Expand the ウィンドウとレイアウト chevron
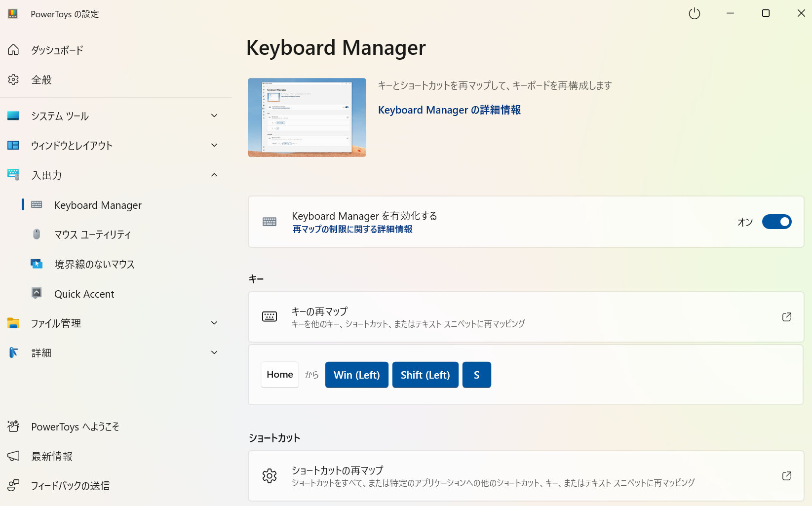The width and height of the screenshot is (812, 506). click(x=214, y=145)
